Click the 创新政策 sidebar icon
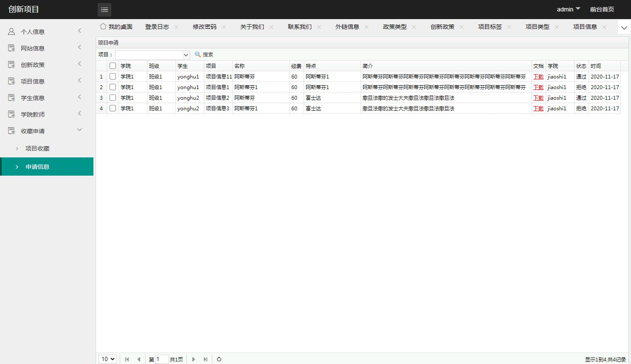Screen dimensions: 631x364 [11, 64]
